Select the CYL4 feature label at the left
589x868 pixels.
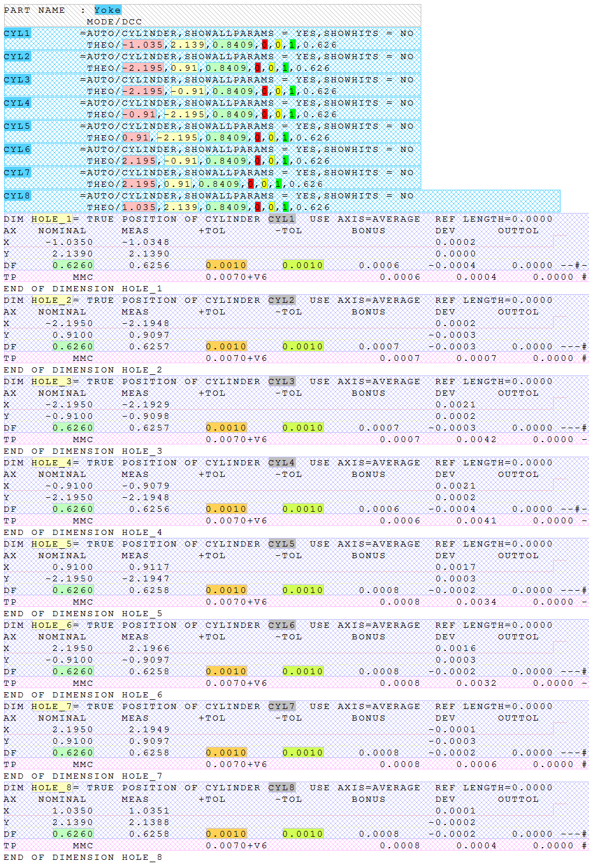tap(17, 103)
